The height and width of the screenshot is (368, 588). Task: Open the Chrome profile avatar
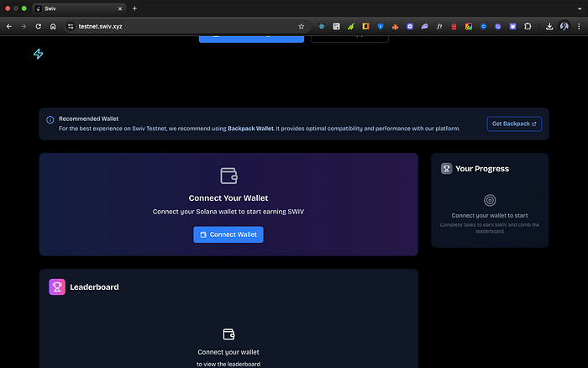564,26
